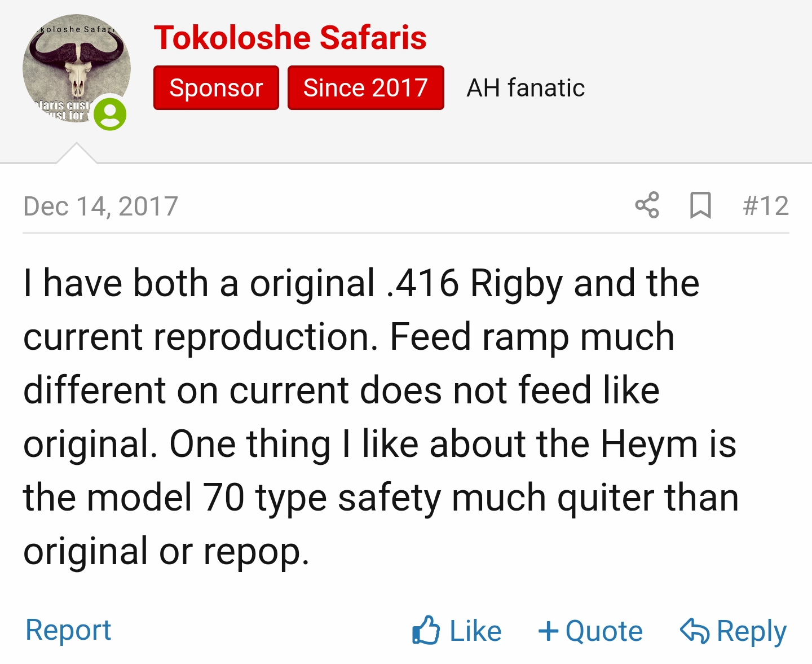Tap the plus icon next to Quote
The width and height of the screenshot is (812, 664).
(548, 631)
